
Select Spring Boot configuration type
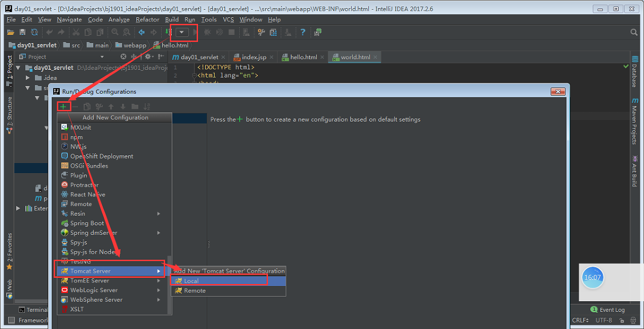(x=115, y=223)
